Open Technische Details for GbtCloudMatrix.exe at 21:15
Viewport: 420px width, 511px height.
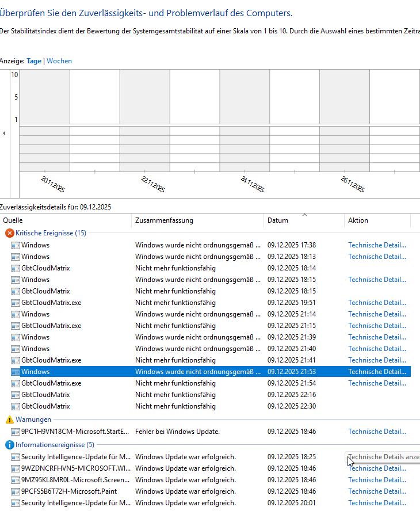click(377, 326)
